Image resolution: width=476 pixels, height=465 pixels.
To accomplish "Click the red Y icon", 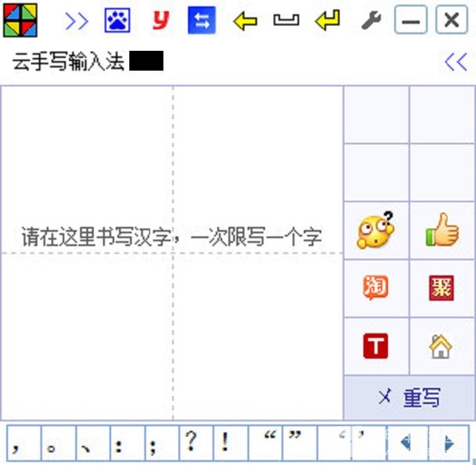I will (160, 20).
